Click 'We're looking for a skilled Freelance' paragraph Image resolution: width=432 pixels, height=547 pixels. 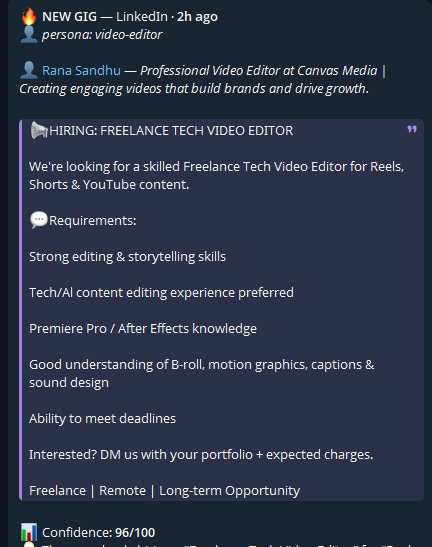[x=216, y=175]
